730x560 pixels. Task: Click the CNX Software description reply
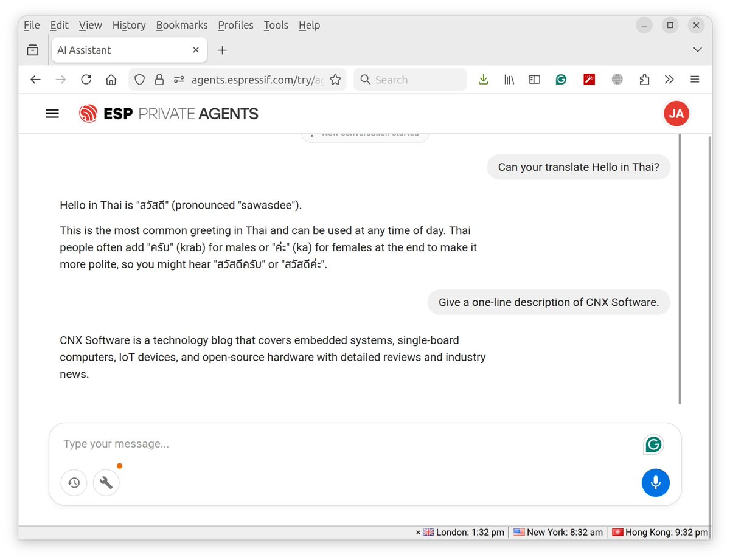[273, 357]
